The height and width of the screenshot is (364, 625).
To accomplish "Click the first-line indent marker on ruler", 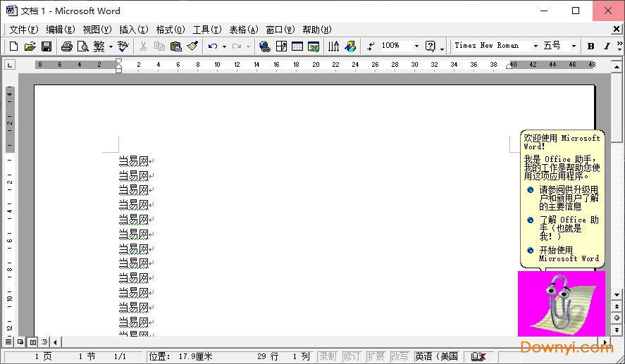I will click(118, 61).
